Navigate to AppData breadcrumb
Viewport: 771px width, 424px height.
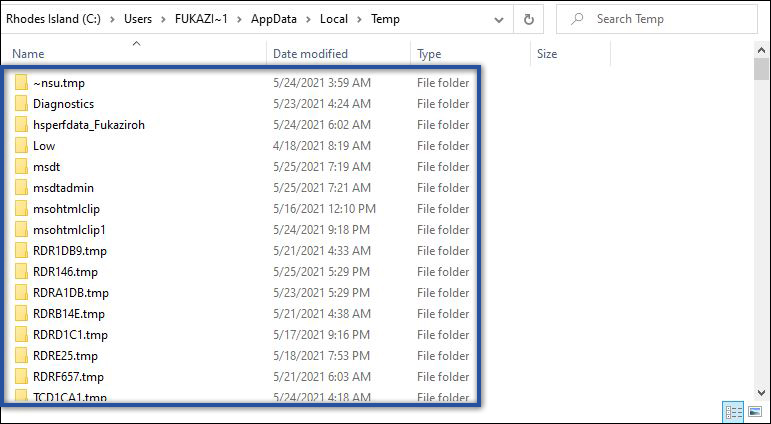tap(274, 19)
